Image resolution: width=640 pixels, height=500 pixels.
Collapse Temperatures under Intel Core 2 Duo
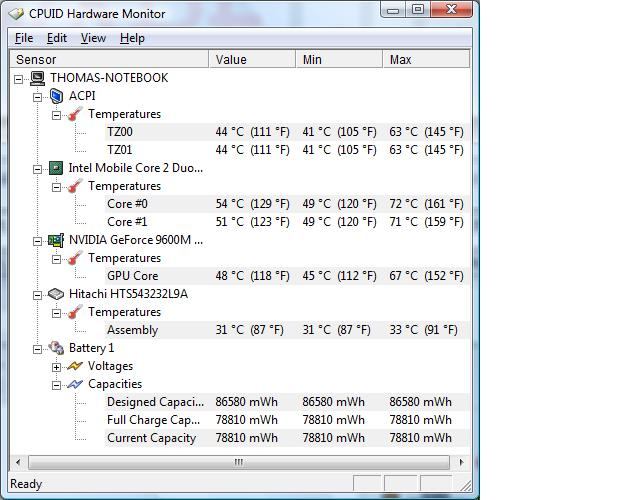tap(56, 187)
